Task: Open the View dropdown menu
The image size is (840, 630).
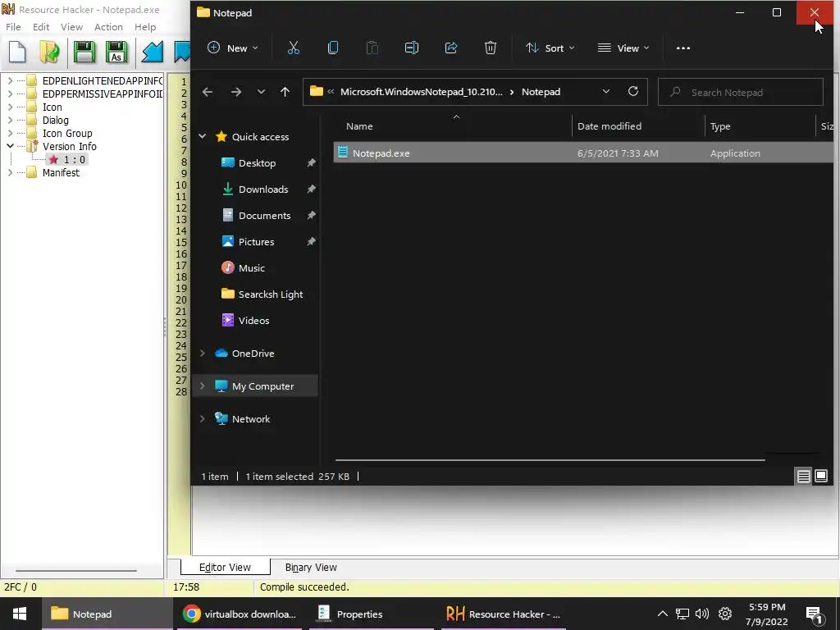Action: [623, 48]
